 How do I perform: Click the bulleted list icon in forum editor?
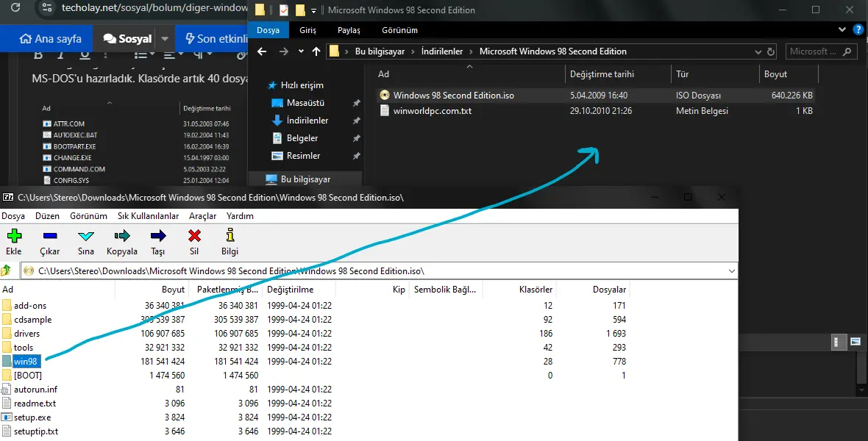[140, 55]
